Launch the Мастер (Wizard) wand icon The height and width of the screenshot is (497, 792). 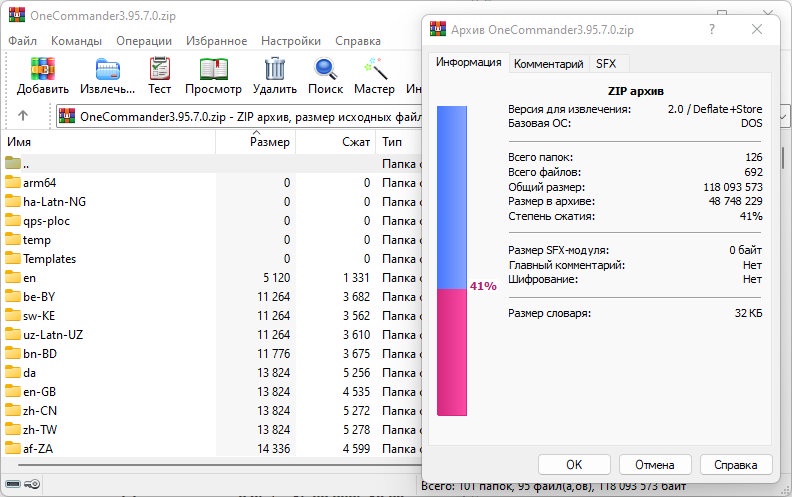pyautogui.click(x=374, y=70)
